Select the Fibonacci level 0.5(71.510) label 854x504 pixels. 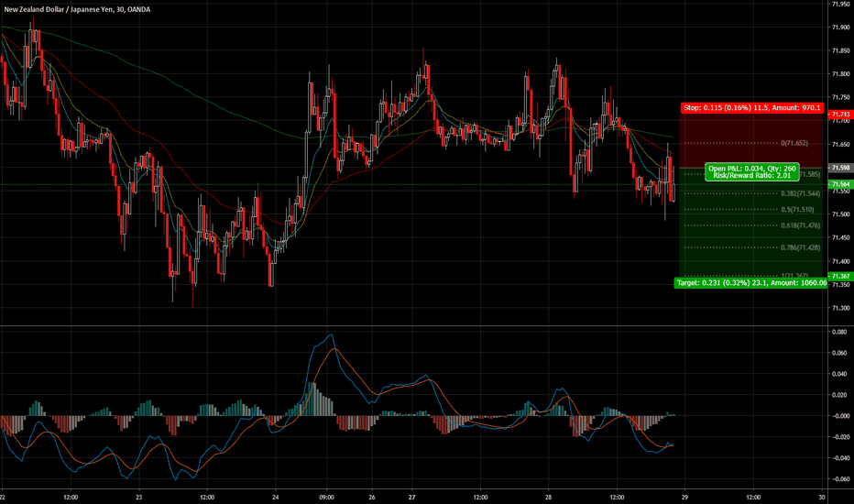(x=797, y=210)
